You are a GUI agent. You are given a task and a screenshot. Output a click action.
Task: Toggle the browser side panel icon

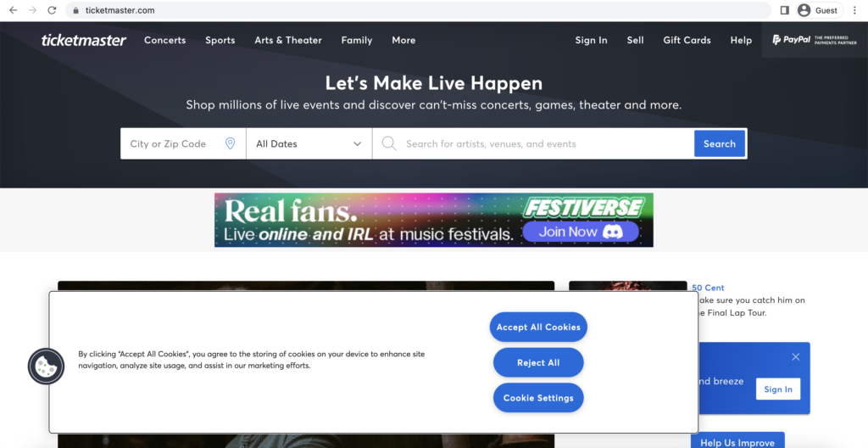point(784,10)
